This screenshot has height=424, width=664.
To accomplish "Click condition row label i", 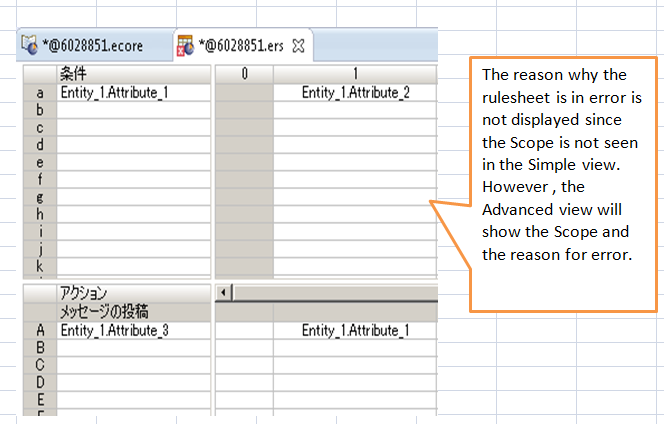I will pyautogui.click(x=40, y=232).
